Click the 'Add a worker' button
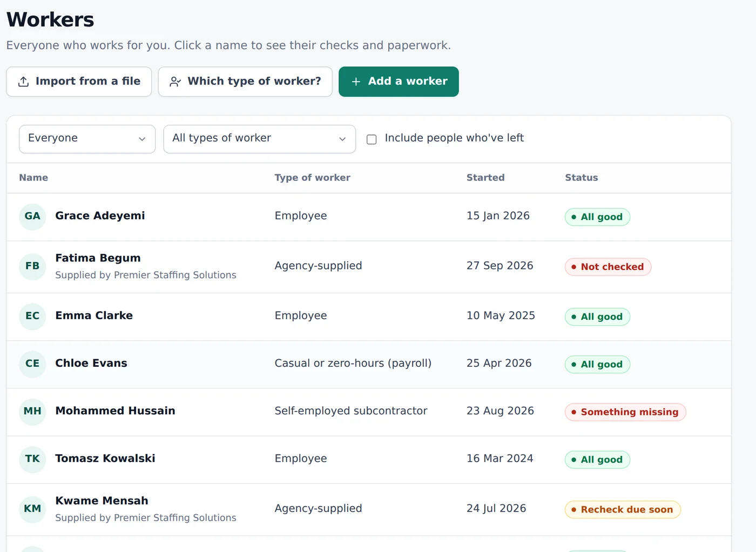 [399, 82]
